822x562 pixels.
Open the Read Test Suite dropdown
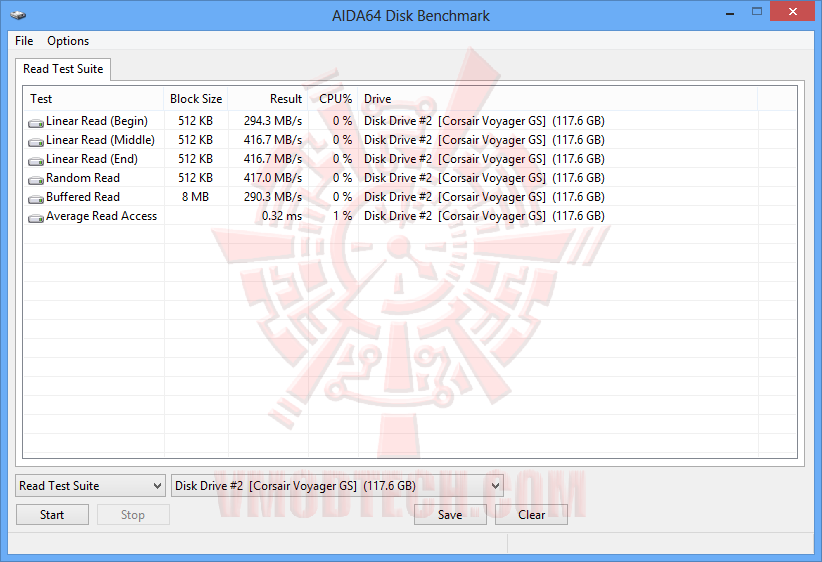point(90,486)
